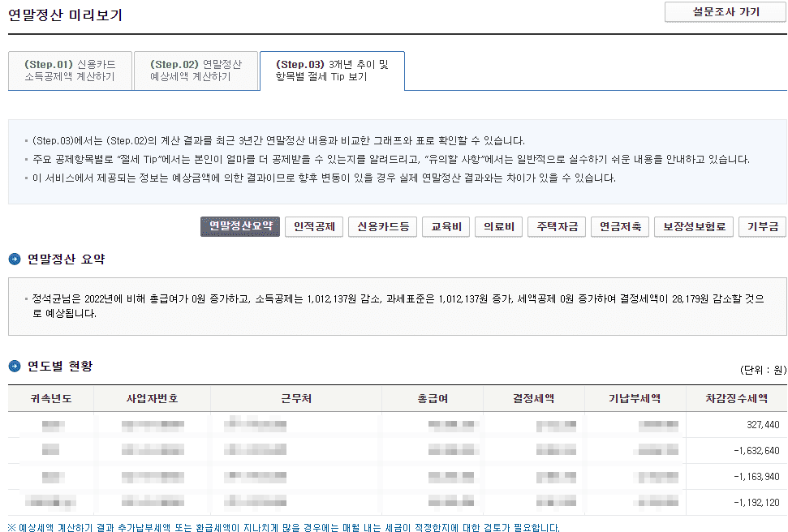Select the -1,632,640 table value
This screenshot has height=532, width=788.
(x=756, y=451)
